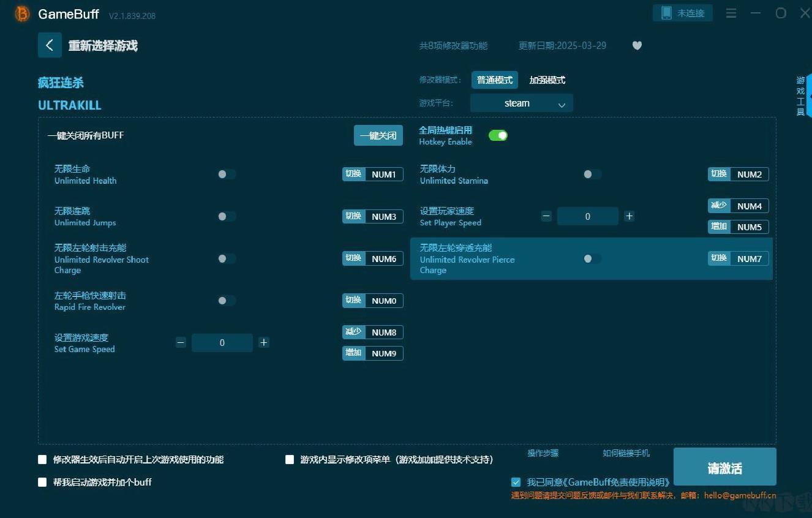Click the NUM0 hotkey for Rapid Fire
This screenshot has width=812, height=518.
[384, 301]
